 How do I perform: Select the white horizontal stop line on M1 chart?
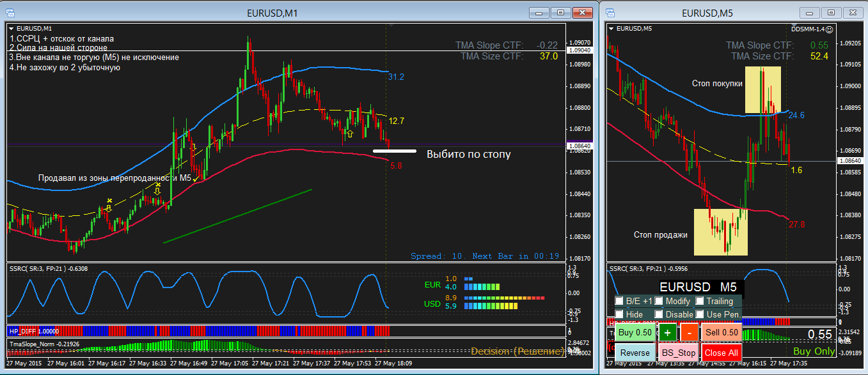click(394, 151)
